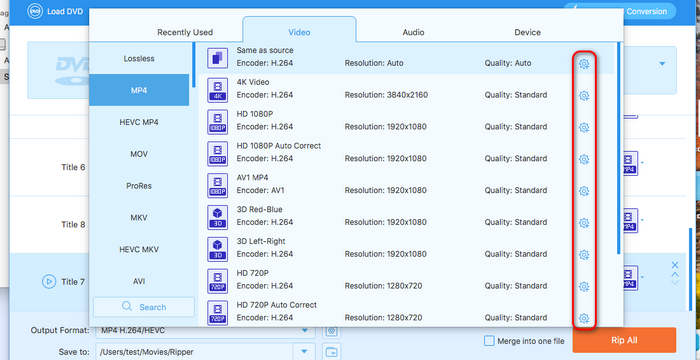Enable Merge into one file
The width and height of the screenshot is (700, 360).
[489, 341]
